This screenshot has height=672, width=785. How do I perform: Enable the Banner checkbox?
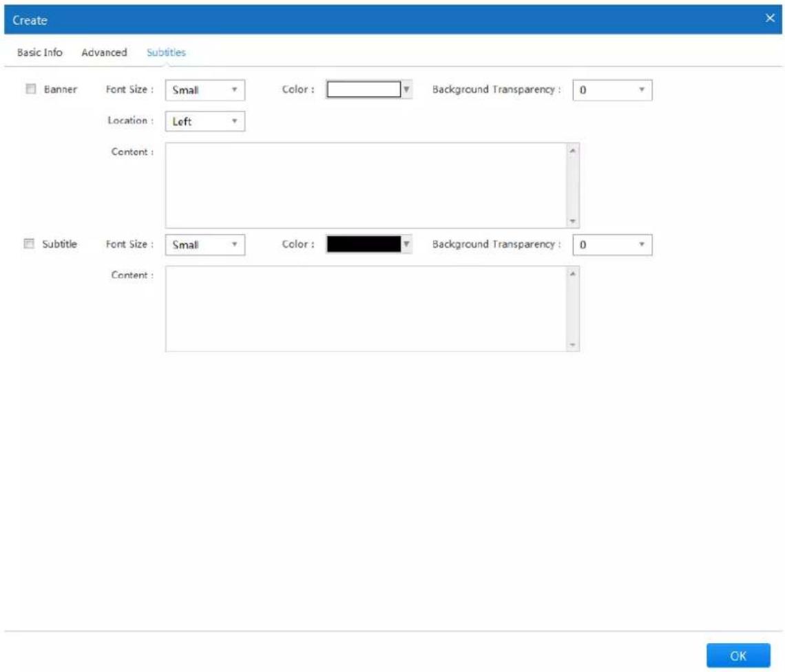click(x=31, y=89)
